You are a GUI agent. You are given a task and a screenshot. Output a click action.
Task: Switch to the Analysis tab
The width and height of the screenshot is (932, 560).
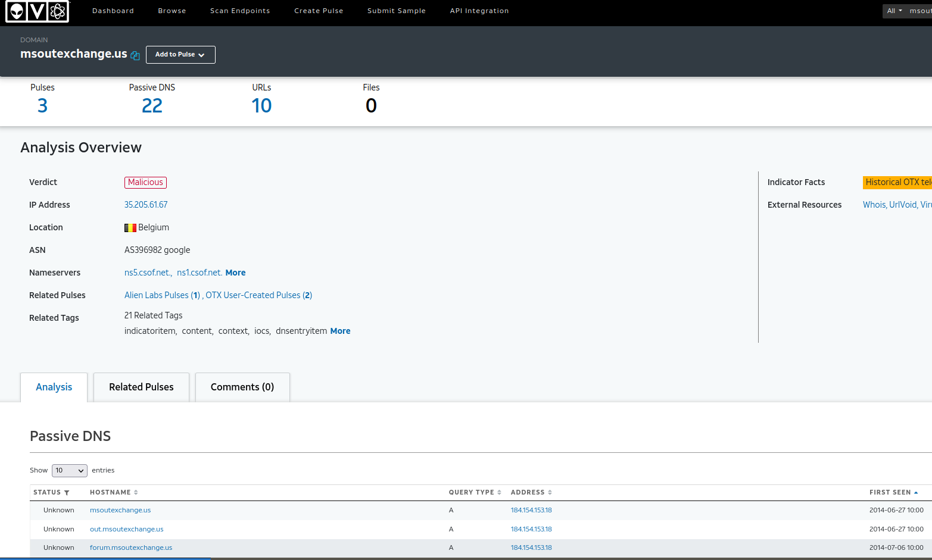click(54, 387)
